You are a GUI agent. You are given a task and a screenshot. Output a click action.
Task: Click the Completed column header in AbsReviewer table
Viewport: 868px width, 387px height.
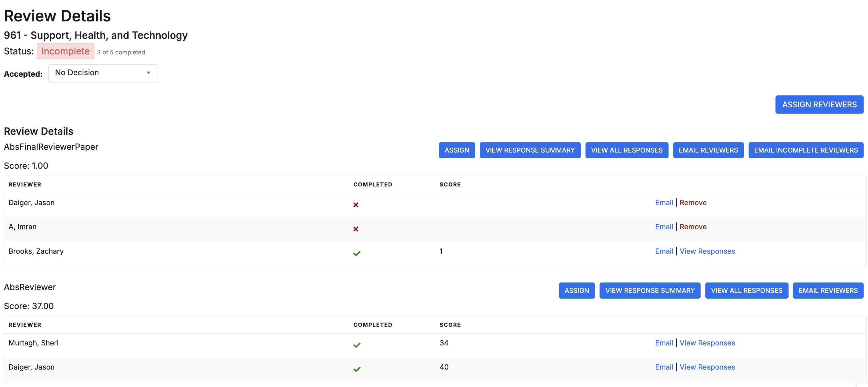tap(373, 325)
